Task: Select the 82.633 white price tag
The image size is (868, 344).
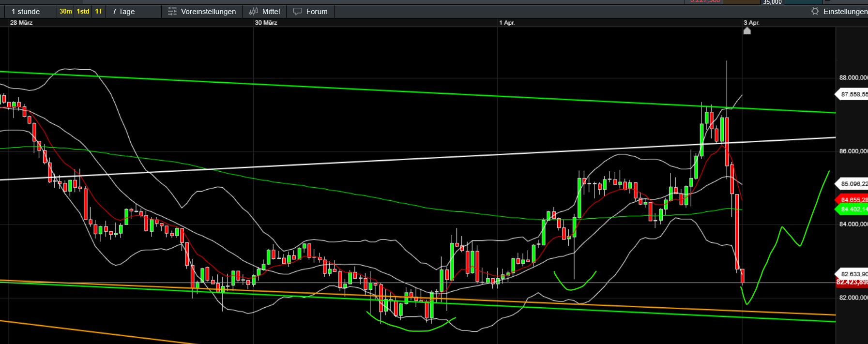Action: point(853,274)
